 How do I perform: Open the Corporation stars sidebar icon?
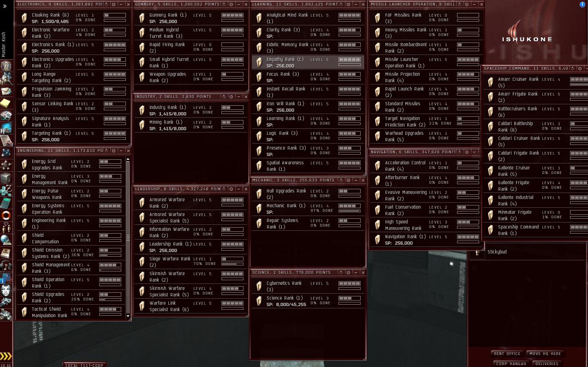6,165
